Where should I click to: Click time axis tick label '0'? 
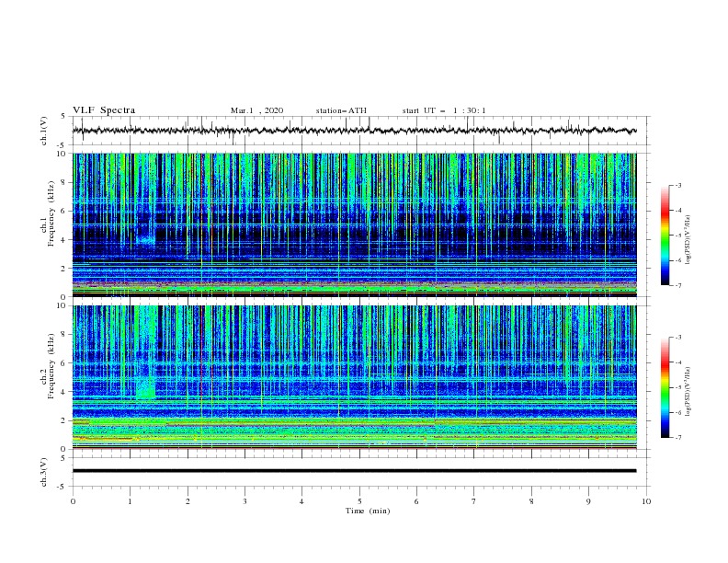pos(73,501)
